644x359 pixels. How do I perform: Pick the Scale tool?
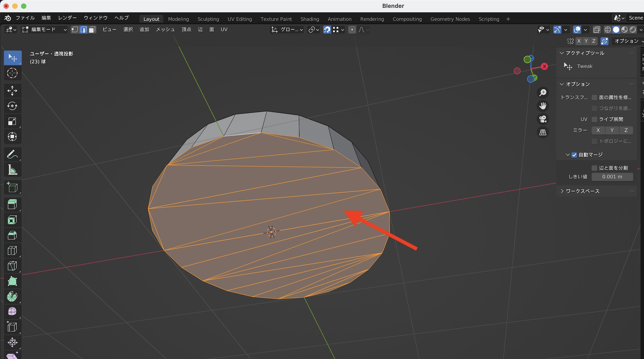coord(12,121)
